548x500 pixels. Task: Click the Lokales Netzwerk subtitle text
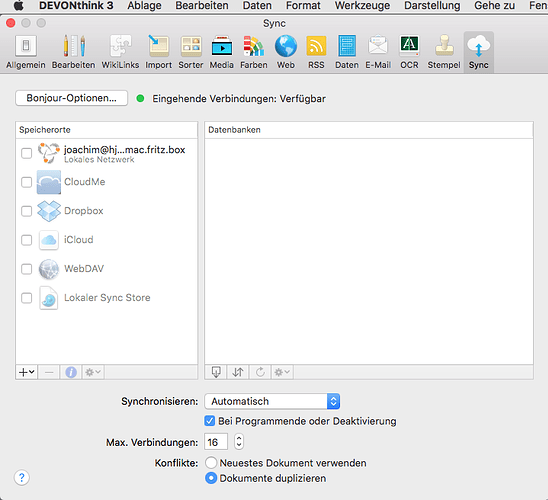coord(99,160)
